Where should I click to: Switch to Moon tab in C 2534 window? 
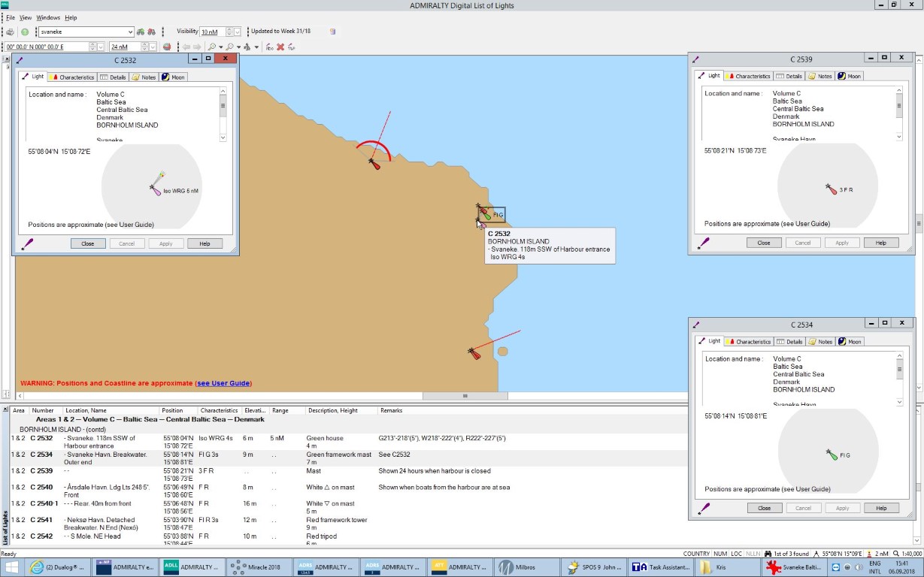(x=850, y=341)
